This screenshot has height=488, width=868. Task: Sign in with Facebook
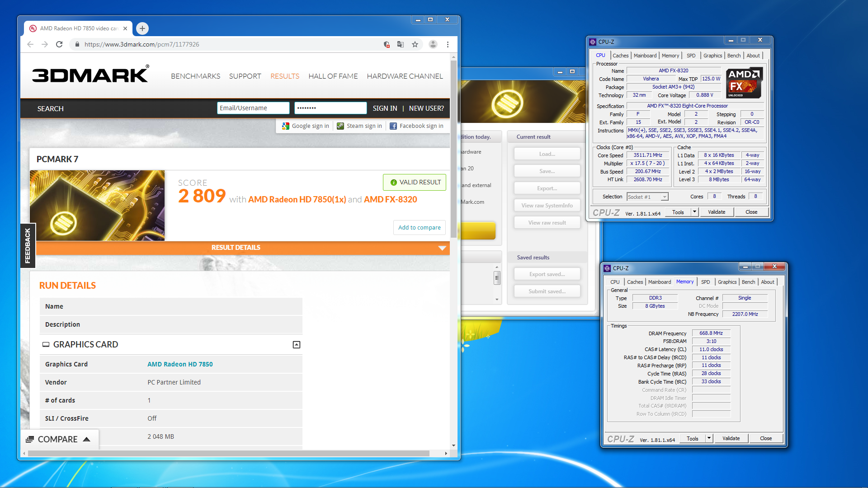click(416, 126)
